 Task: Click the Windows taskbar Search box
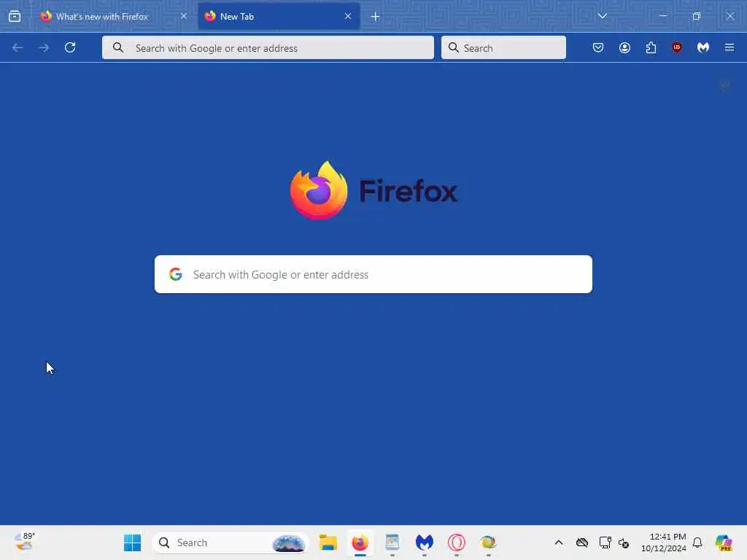tap(231, 542)
